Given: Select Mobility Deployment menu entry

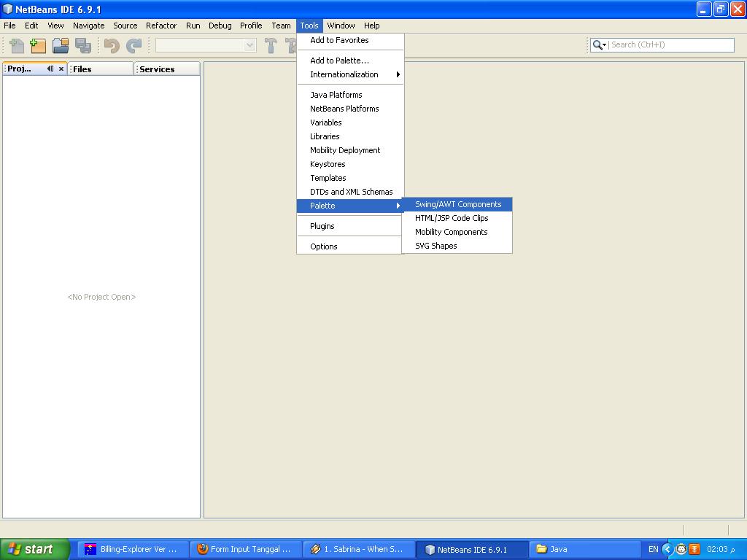Looking at the screenshot, I should (350, 150).
